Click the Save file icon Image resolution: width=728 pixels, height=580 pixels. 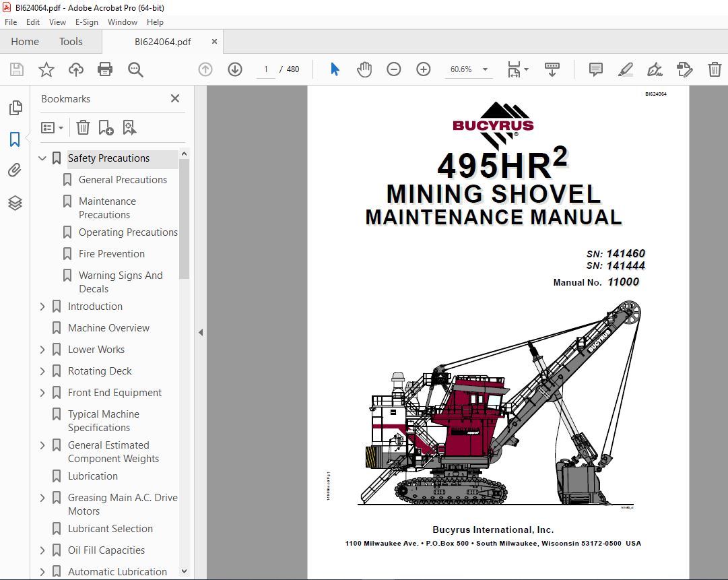click(17, 69)
